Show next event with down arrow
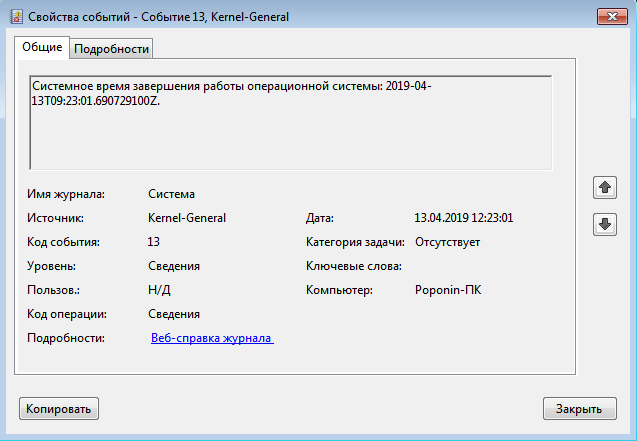637x441 pixels. [x=605, y=225]
